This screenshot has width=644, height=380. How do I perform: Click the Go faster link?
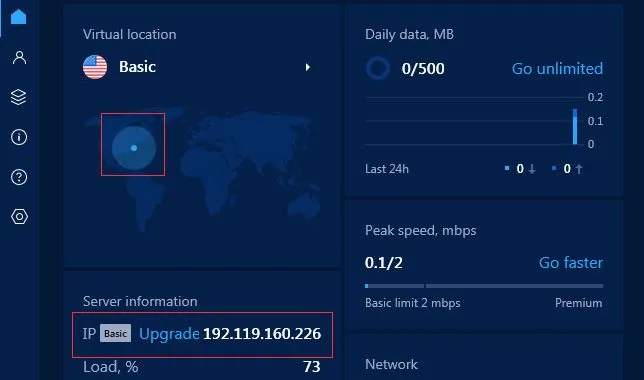(571, 263)
